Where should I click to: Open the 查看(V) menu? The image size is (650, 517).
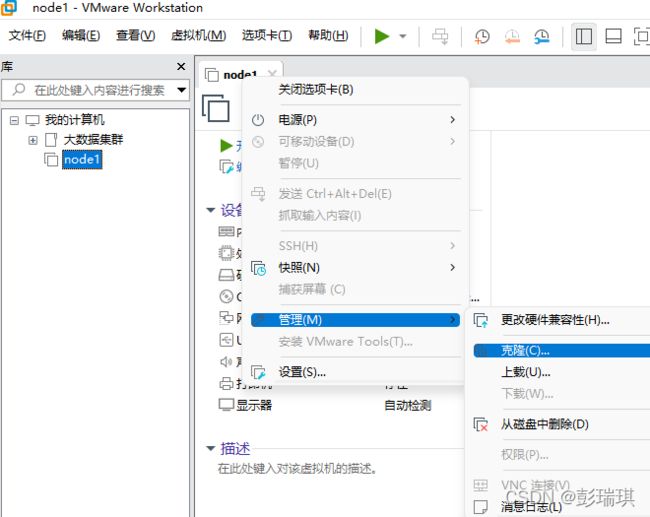click(x=136, y=35)
